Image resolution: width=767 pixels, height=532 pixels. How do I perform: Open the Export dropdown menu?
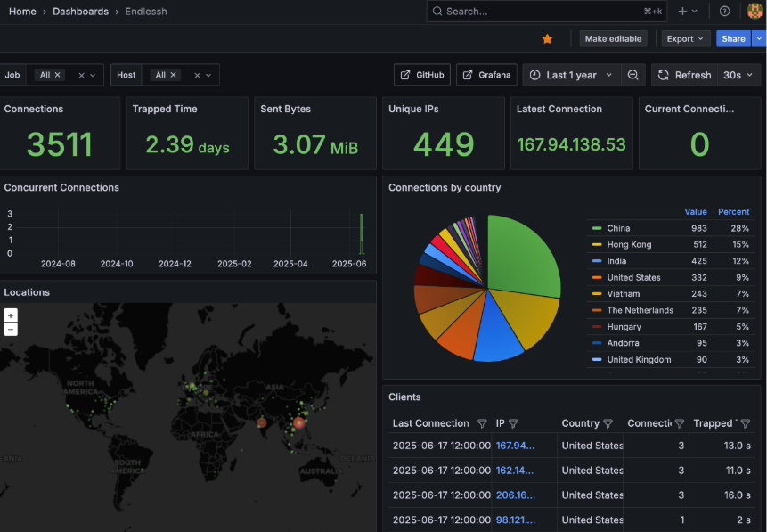click(x=685, y=39)
